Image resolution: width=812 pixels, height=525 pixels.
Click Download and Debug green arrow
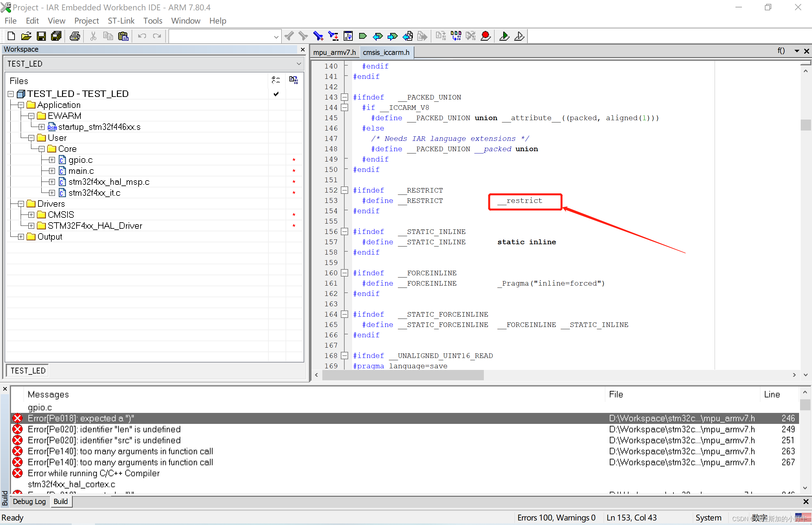[x=504, y=36]
